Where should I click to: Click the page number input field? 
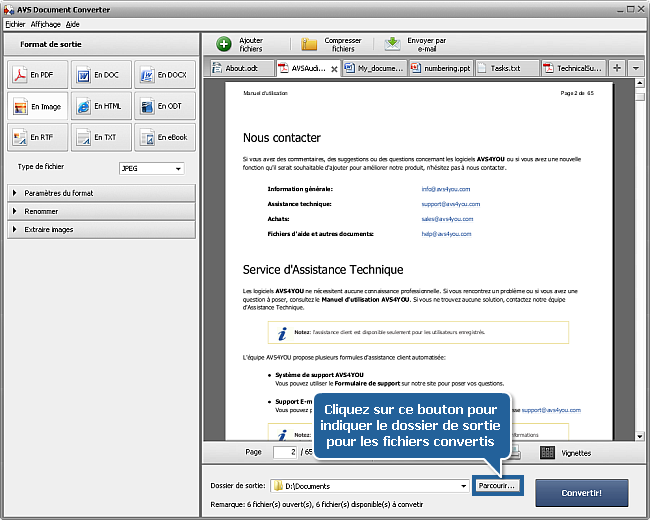tap(285, 452)
